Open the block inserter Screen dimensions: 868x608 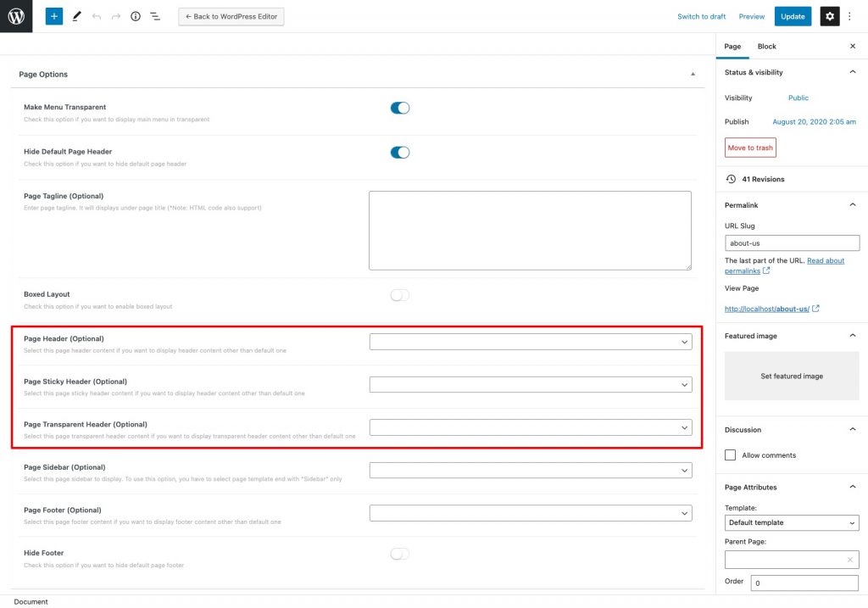(53, 15)
